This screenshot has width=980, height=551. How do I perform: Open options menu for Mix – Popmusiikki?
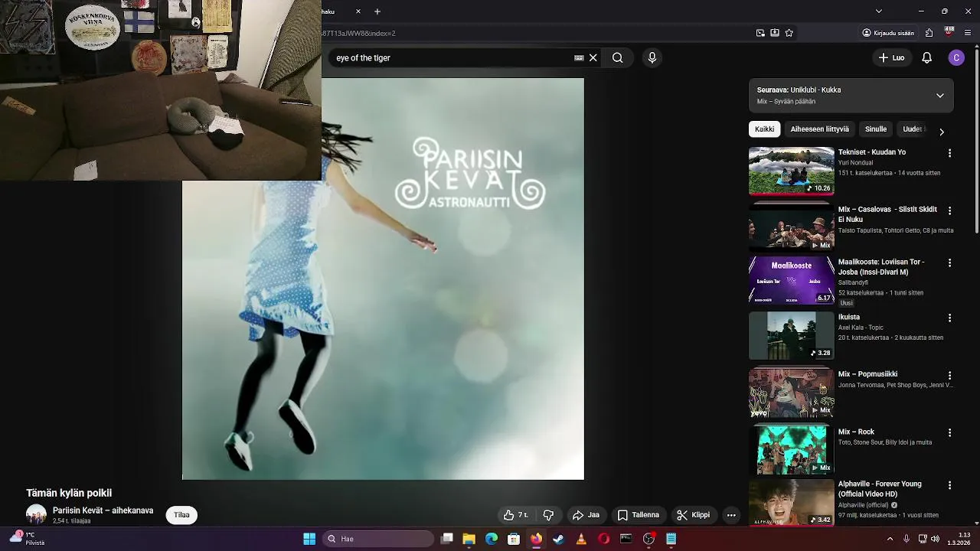(x=949, y=376)
